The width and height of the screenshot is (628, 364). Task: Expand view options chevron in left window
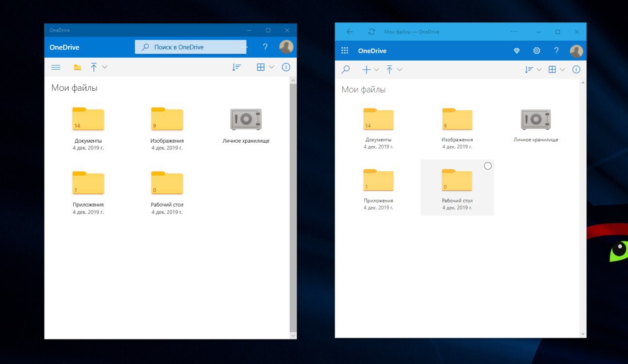coord(271,67)
